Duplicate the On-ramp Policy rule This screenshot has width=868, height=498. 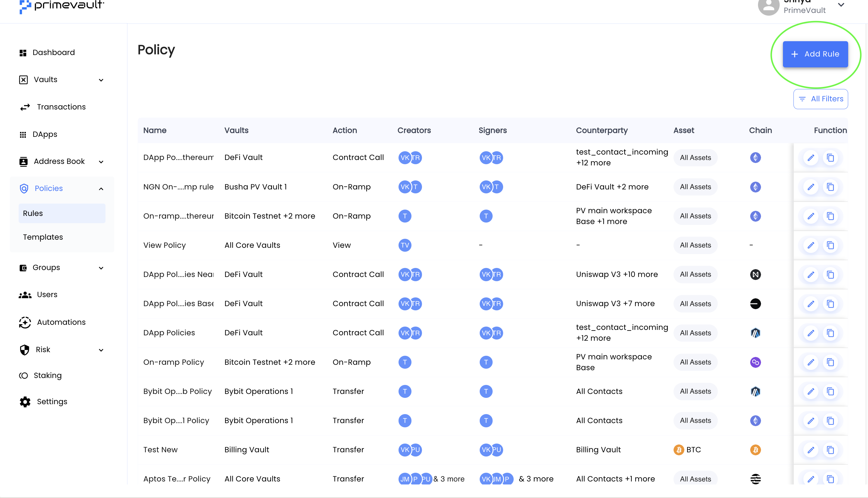click(x=830, y=362)
